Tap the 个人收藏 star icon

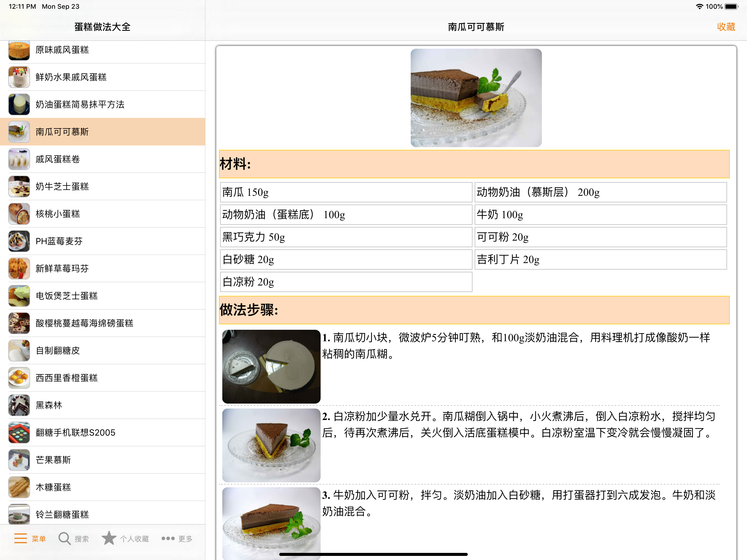(x=109, y=538)
